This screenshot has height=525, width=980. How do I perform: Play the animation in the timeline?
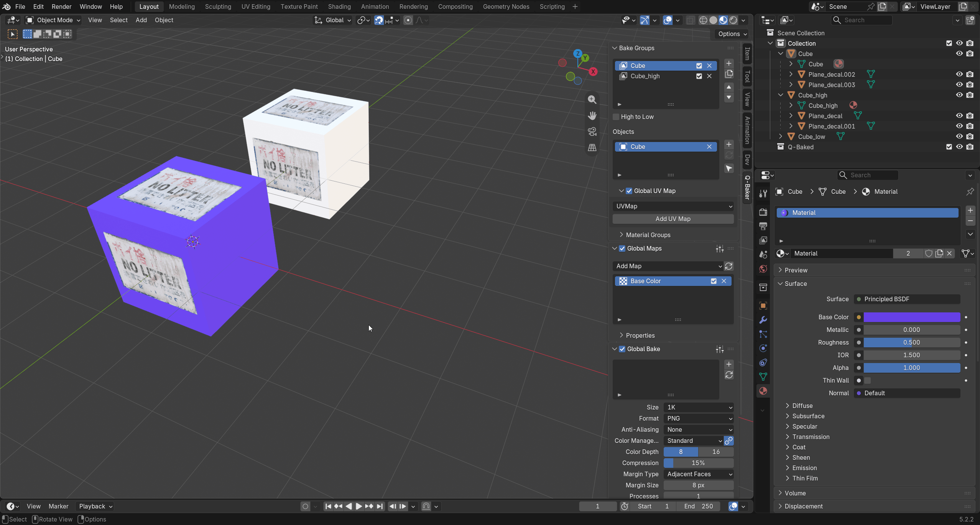(359, 506)
